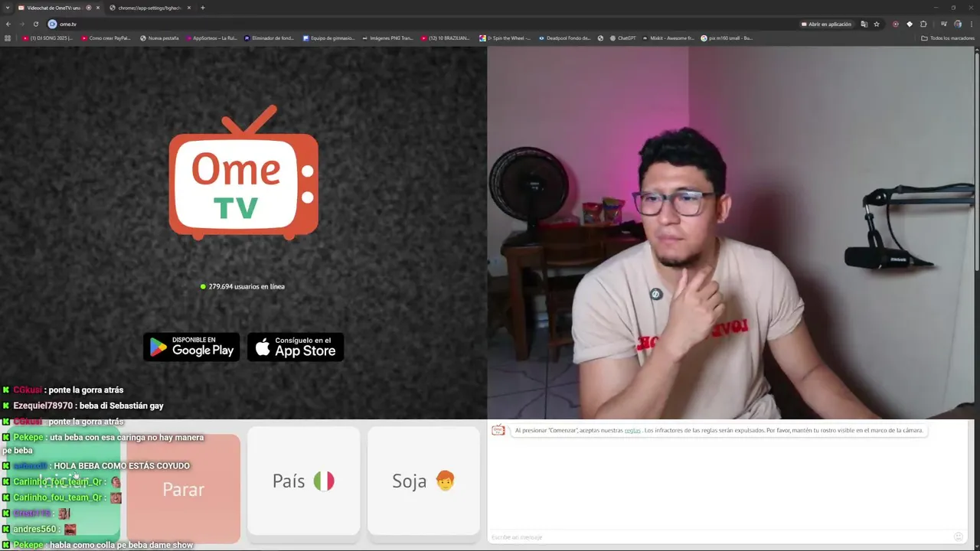Close the chrome://app-settings tab
This screenshot has height=551, width=980.
coord(189,8)
